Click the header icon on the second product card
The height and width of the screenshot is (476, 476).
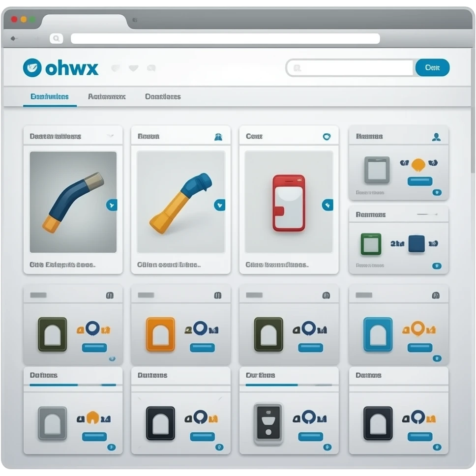[x=218, y=137]
